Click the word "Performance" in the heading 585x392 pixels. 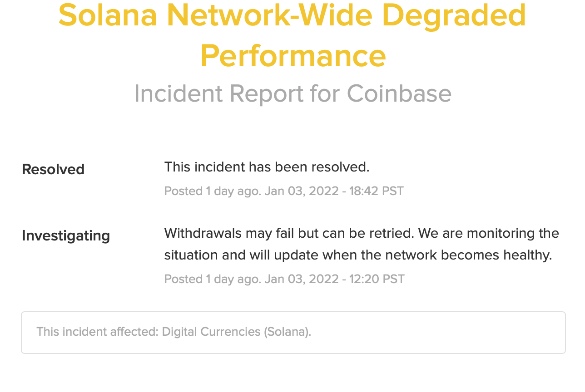(293, 56)
